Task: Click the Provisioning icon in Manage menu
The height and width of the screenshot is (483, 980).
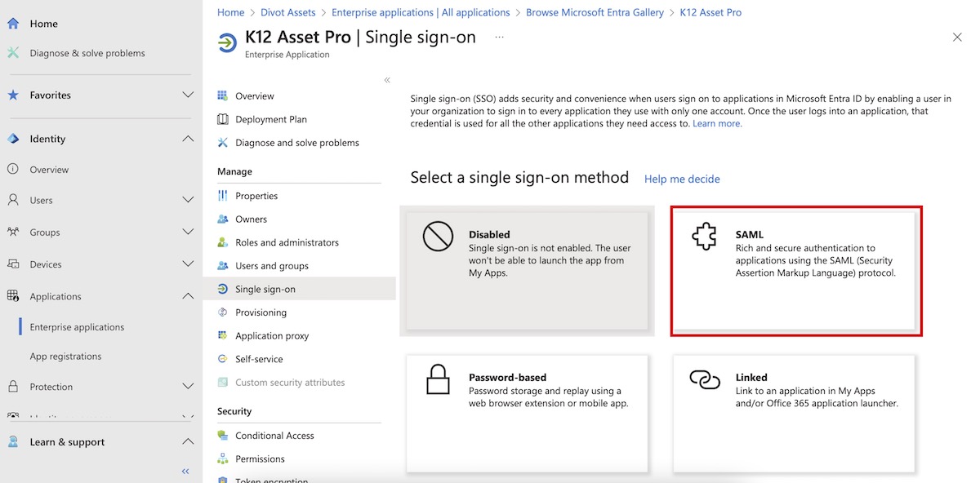Action: click(x=223, y=312)
